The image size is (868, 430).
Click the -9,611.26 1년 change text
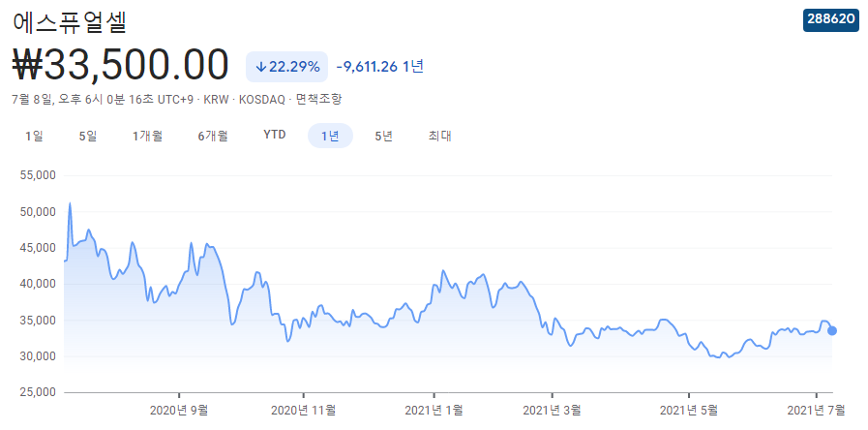[380, 67]
